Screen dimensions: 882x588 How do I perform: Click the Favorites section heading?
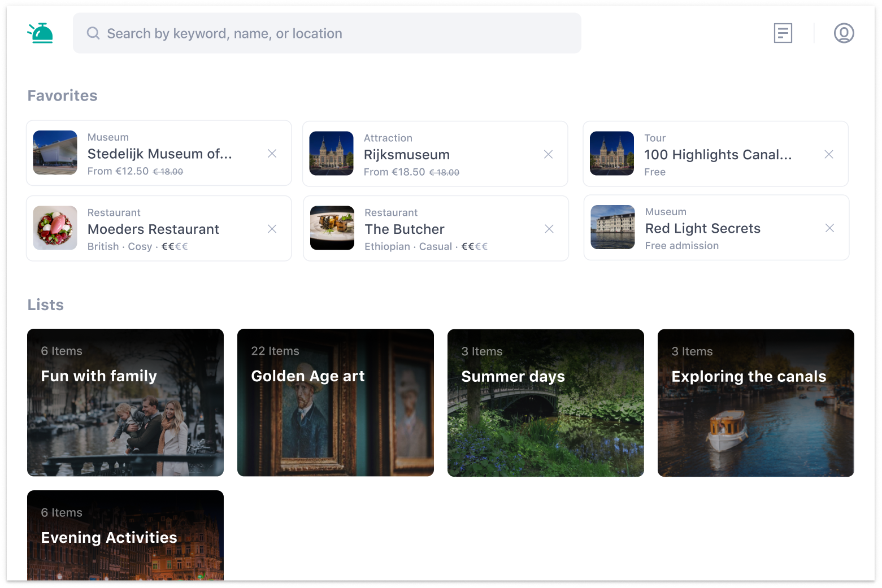pyautogui.click(x=63, y=95)
